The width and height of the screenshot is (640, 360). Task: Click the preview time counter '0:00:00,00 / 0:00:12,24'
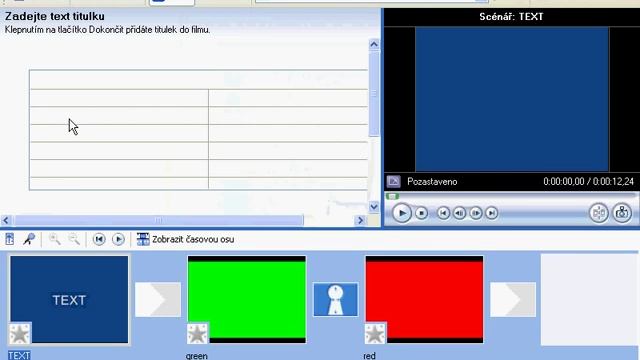[x=588, y=182]
